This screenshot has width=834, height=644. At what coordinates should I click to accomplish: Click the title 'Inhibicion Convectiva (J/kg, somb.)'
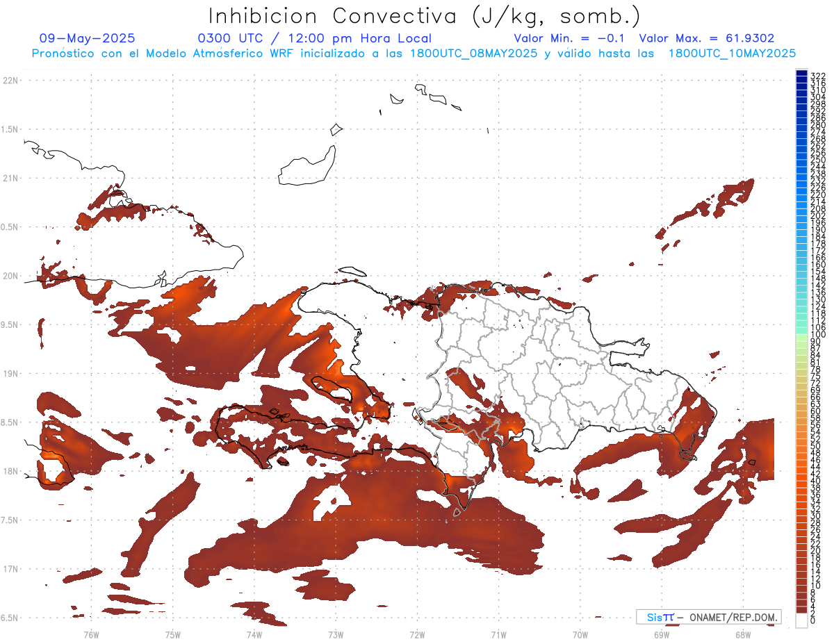(425, 17)
